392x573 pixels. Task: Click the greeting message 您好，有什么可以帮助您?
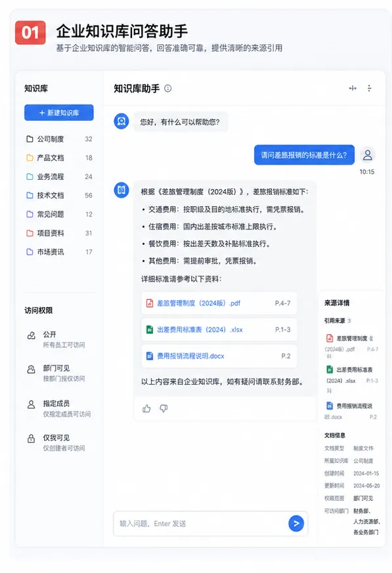[x=180, y=122]
